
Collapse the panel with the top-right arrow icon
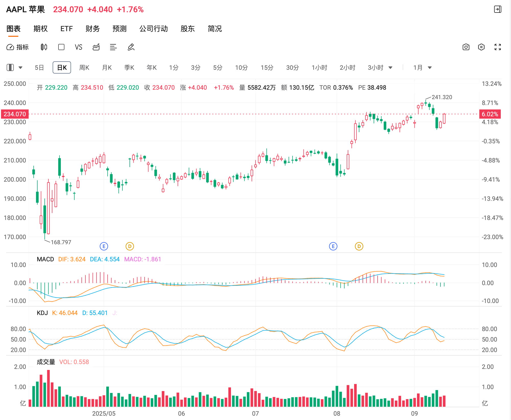coord(497,9)
